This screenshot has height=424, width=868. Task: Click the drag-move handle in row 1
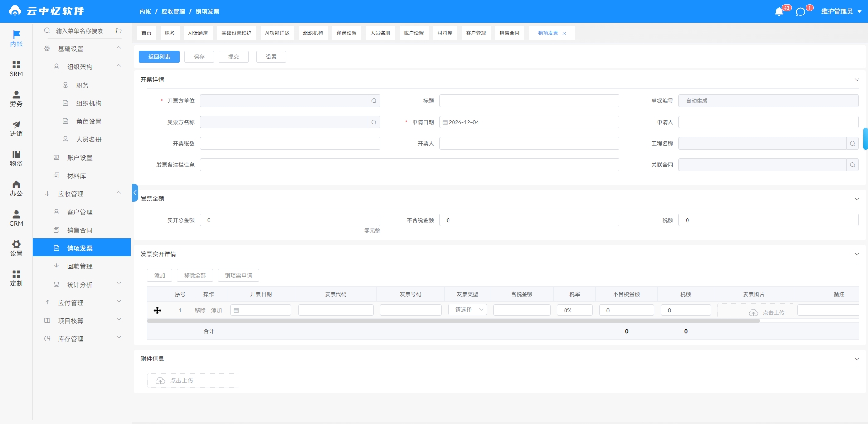[157, 310]
